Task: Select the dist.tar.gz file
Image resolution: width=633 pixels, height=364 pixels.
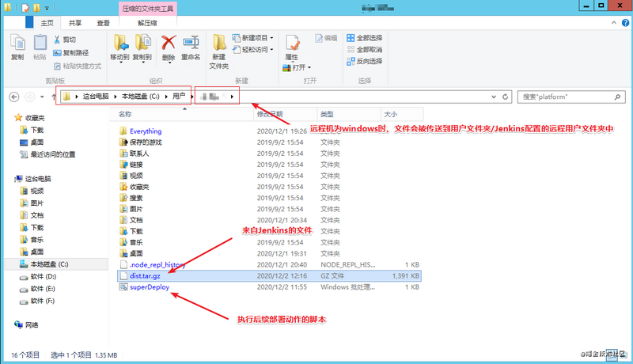Action: tap(269, 276)
